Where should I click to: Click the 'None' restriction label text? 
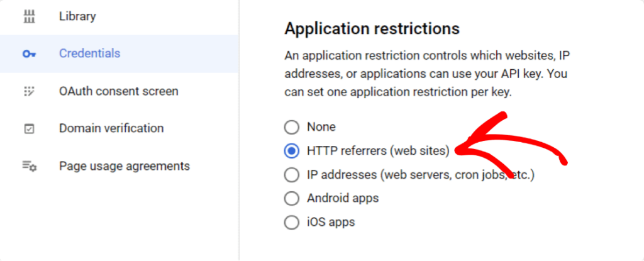(321, 128)
